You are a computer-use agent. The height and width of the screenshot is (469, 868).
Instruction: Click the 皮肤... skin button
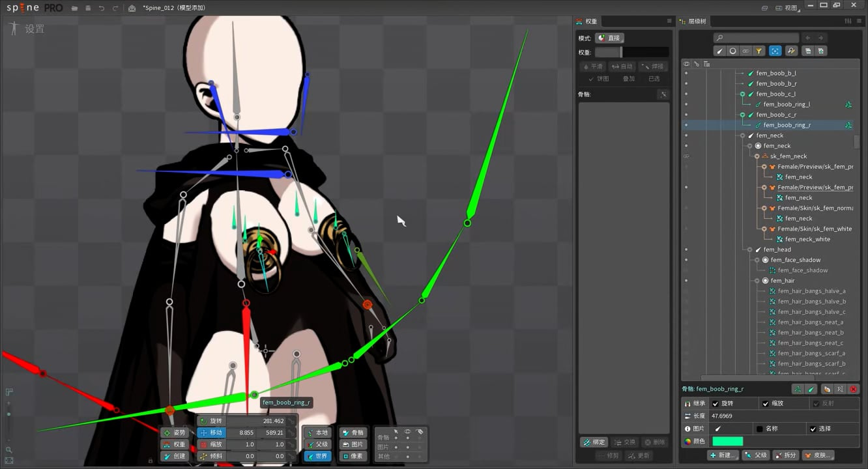[818, 455]
